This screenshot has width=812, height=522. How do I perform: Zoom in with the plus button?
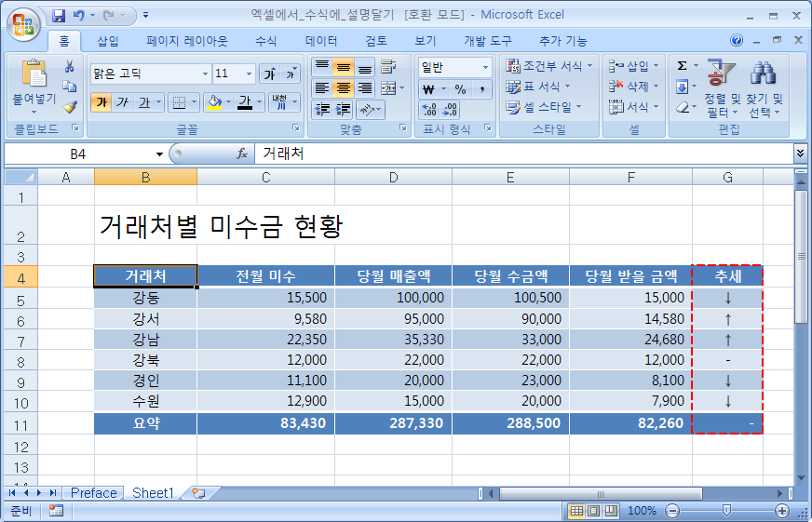782,511
